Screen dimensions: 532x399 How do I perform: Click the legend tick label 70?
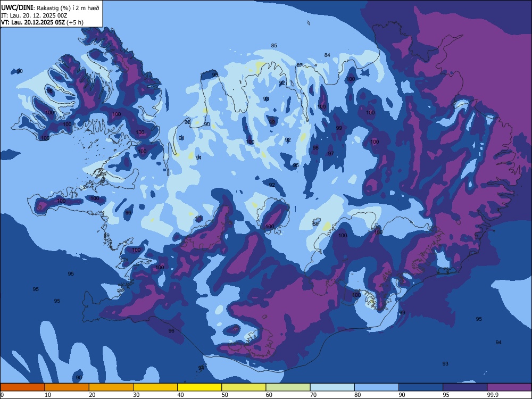pos(313,395)
